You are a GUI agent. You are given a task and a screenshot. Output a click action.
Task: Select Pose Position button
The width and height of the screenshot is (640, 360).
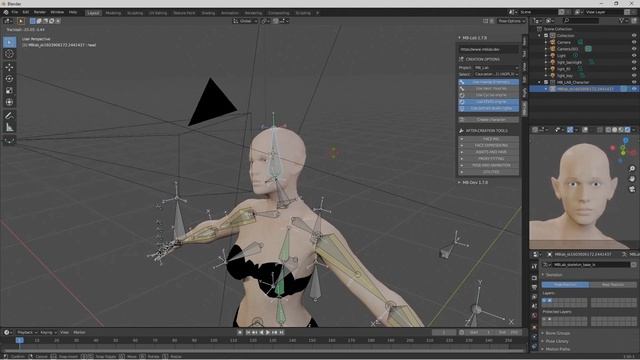point(565,285)
